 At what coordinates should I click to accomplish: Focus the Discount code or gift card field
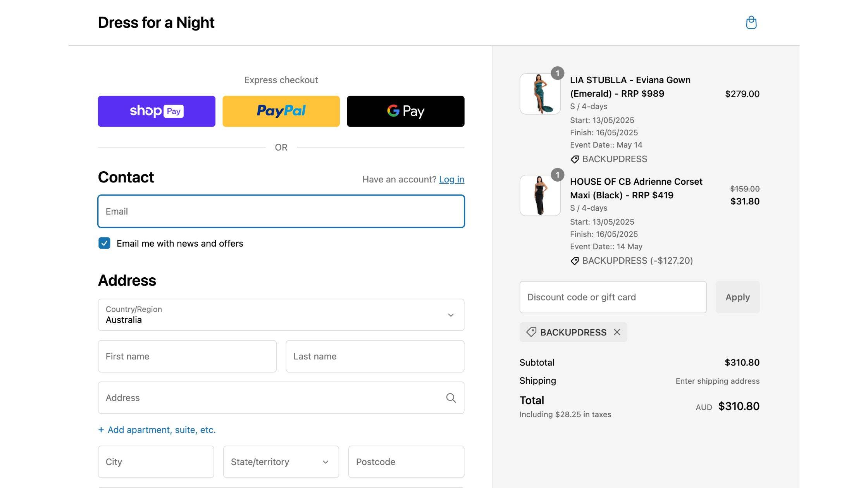tap(613, 297)
